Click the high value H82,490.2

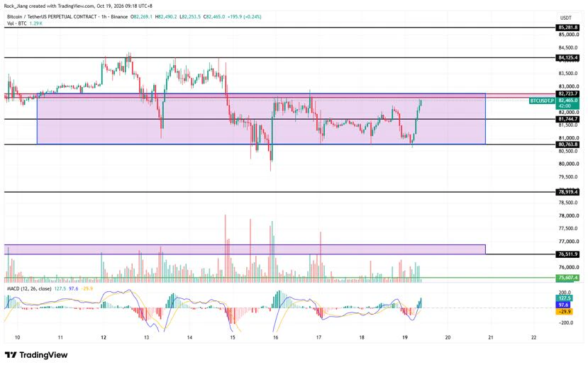tap(166, 17)
